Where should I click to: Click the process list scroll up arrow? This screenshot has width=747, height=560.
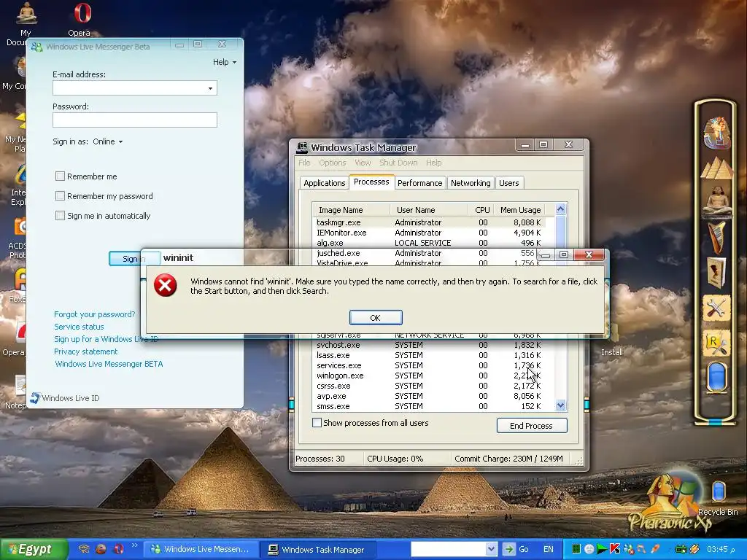point(561,209)
